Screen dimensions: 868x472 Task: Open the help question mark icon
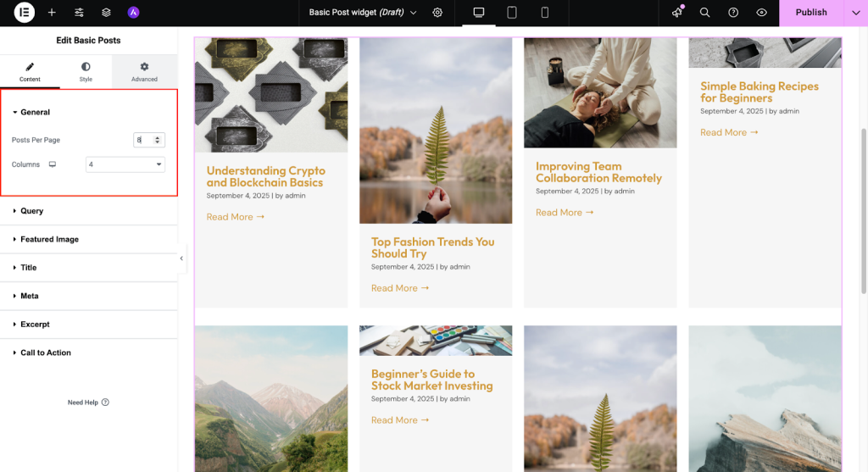click(x=733, y=13)
